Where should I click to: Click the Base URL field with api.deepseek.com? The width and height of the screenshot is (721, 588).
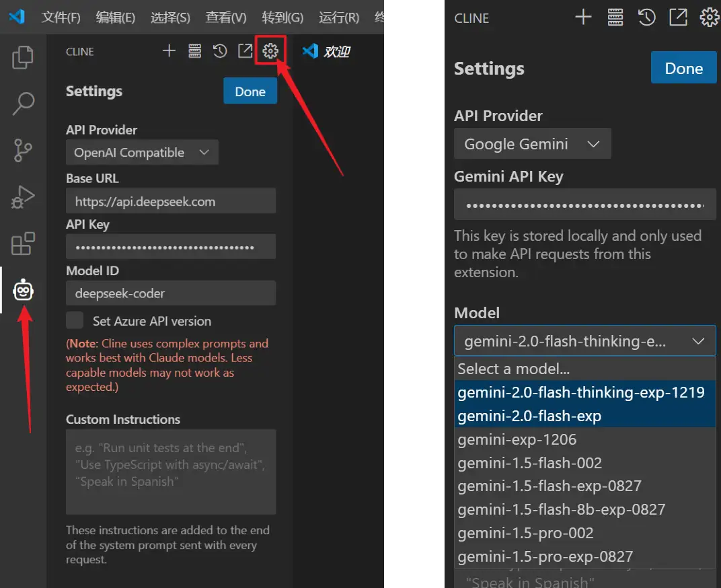171,201
